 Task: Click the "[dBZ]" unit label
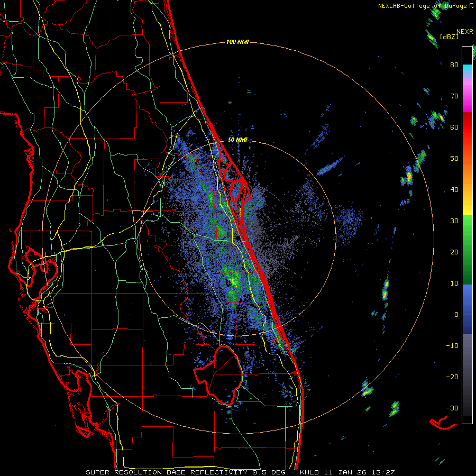(449, 37)
